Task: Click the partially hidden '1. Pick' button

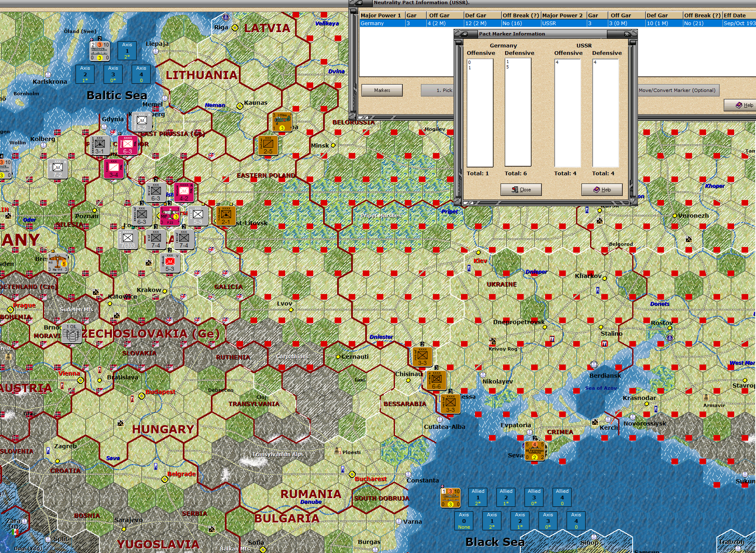Action: point(437,90)
